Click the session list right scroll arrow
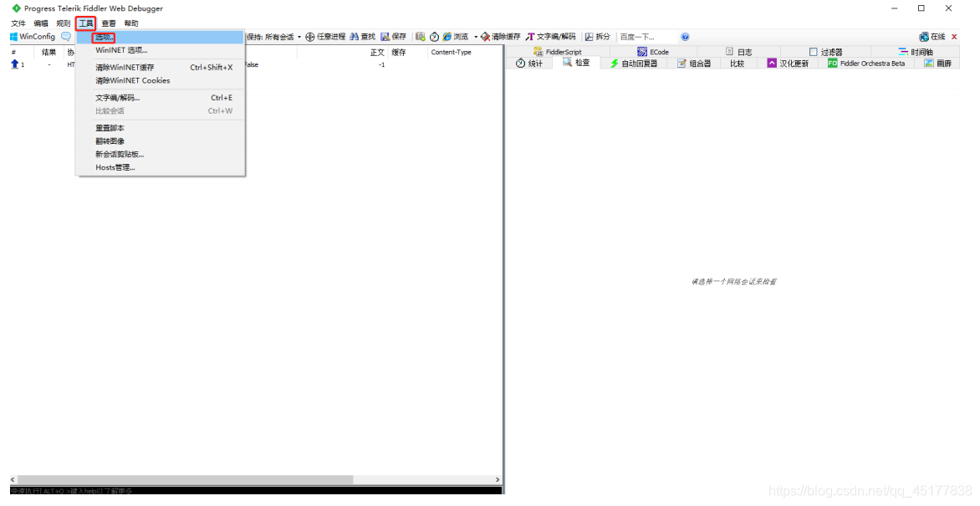980x506 pixels. 498,480
